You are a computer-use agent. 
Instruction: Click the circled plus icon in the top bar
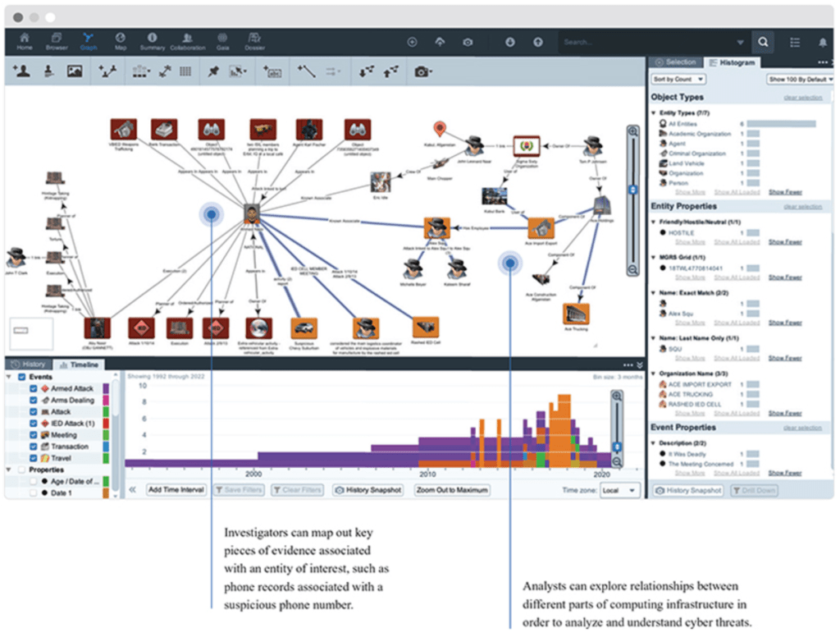[412, 42]
